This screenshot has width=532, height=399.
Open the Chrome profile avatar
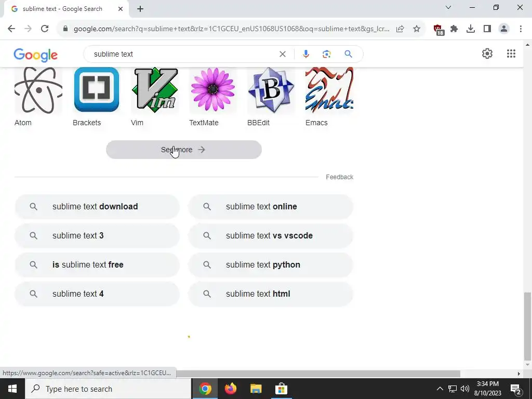[x=504, y=29]
